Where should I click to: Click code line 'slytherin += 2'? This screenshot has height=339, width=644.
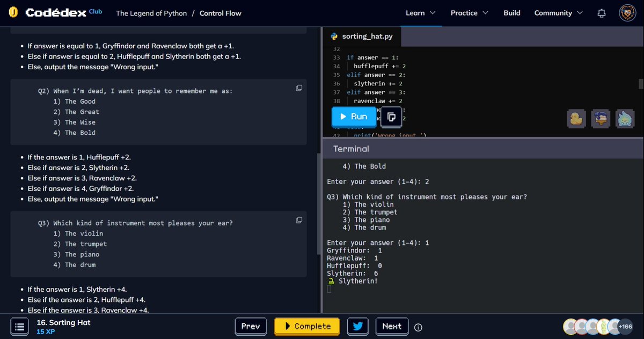pos(378,83)
